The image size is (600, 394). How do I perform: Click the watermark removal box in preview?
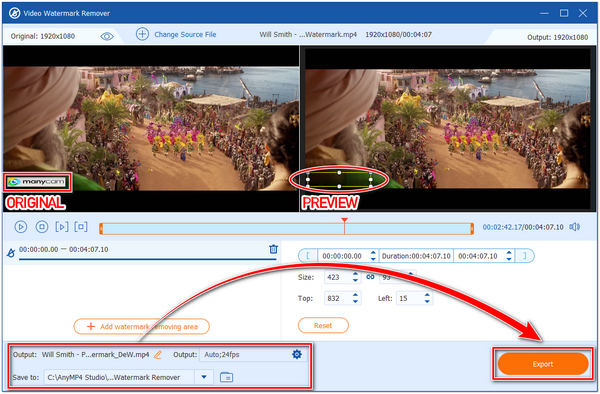point(339,180)
